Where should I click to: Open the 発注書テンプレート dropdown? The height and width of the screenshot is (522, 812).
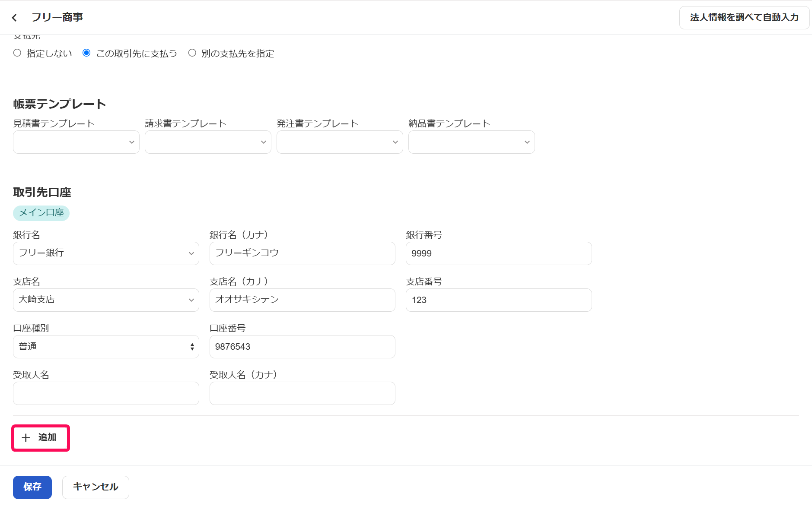[340, 142]
